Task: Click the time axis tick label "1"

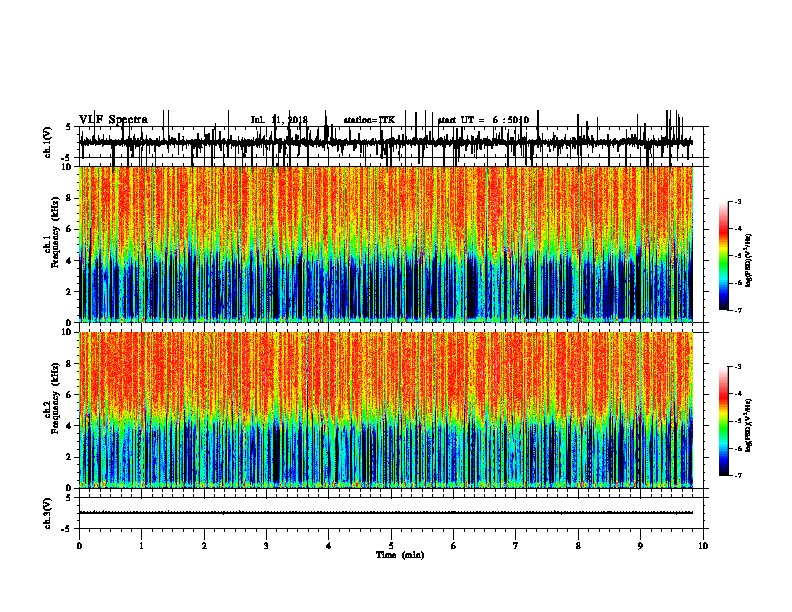Action: tap(142, 546)
